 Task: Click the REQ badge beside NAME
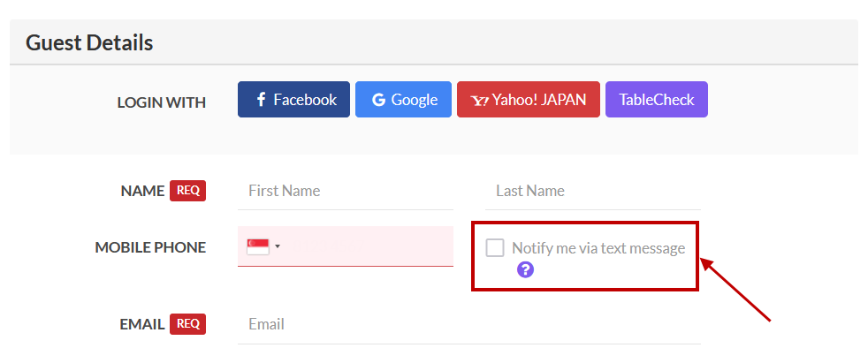(187, 191)
